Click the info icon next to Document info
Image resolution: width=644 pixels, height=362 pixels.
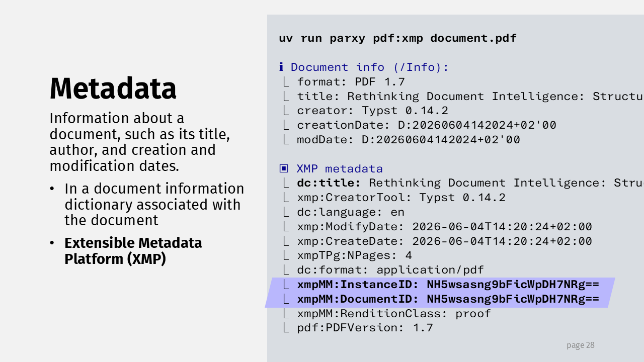pyautogui.click(x=281, y=67)
